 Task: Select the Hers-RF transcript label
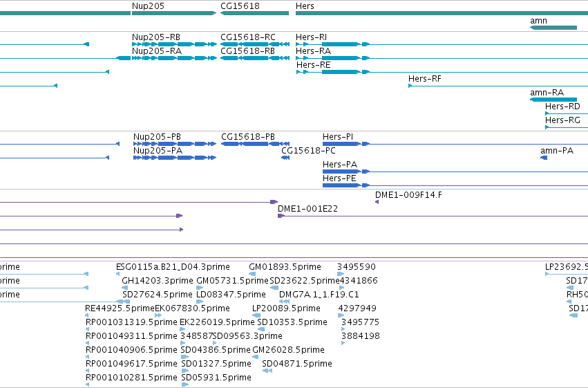pos(425,79)
